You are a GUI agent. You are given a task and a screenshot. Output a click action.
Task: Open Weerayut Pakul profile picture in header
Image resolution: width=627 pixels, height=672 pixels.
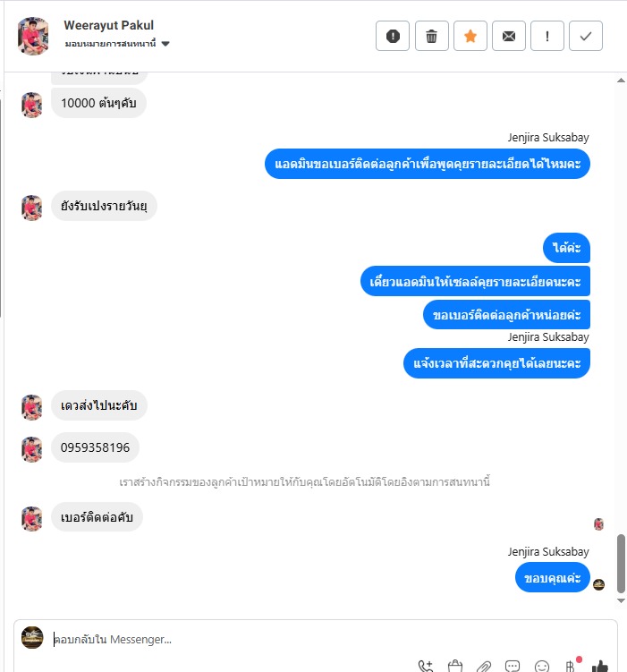33,36
